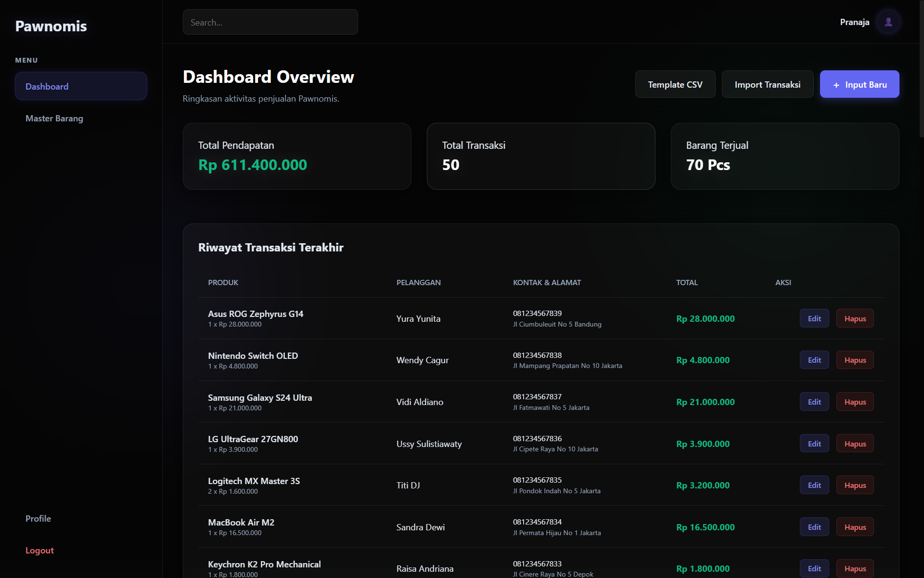Click the total Rp 16.500.000

pos(705,527)
